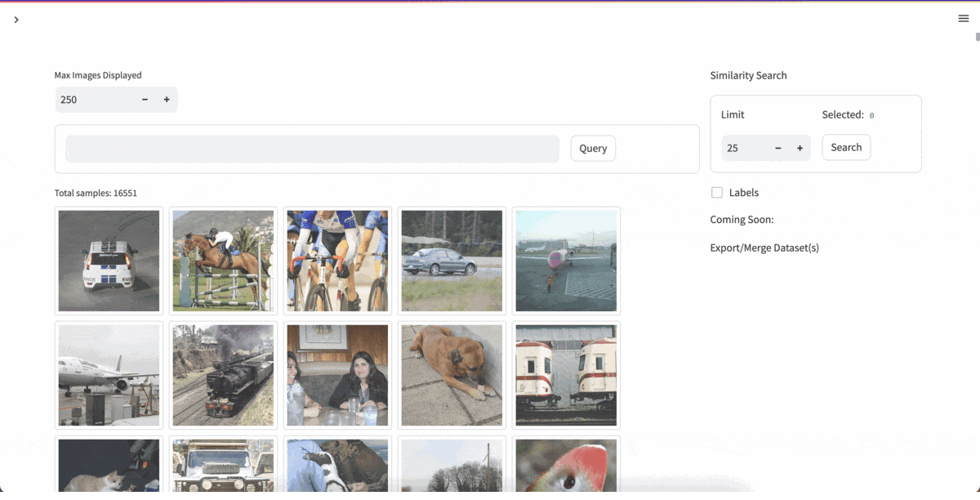
Task: Select the silver sedan car image
Action: click(x=452, y=261)
